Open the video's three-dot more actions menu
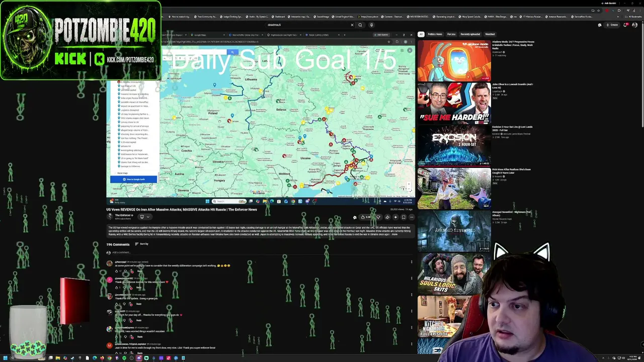Viewport: 644px width, 362px height. [412, 217]
